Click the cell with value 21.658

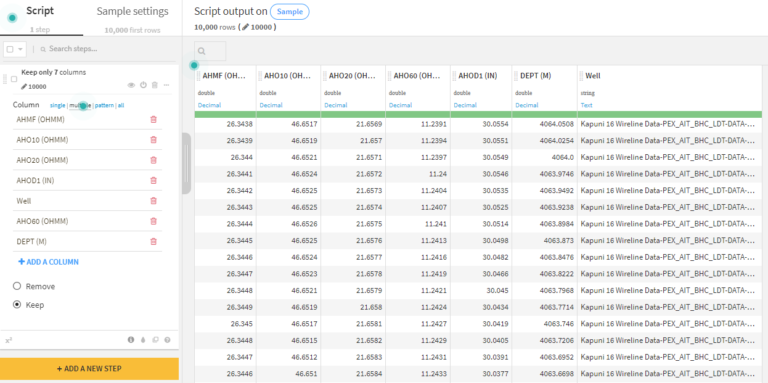pyautogui.click(x=353, y=308)
